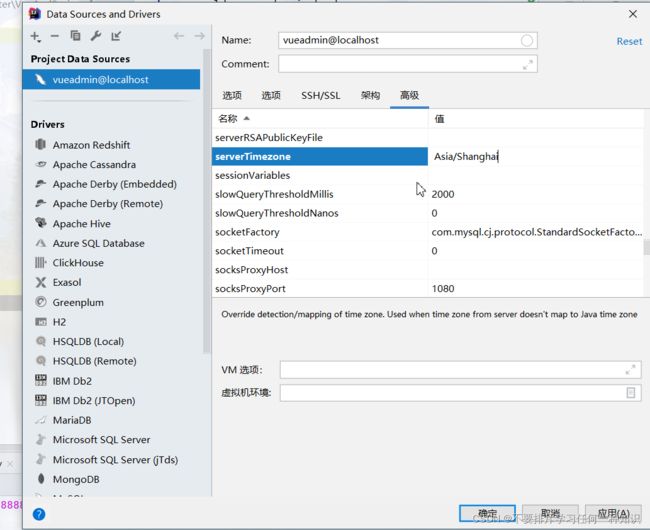Viewport: 650px width, 530px height.
Task: Edit the Name input field
Action: tap(408, 41)
